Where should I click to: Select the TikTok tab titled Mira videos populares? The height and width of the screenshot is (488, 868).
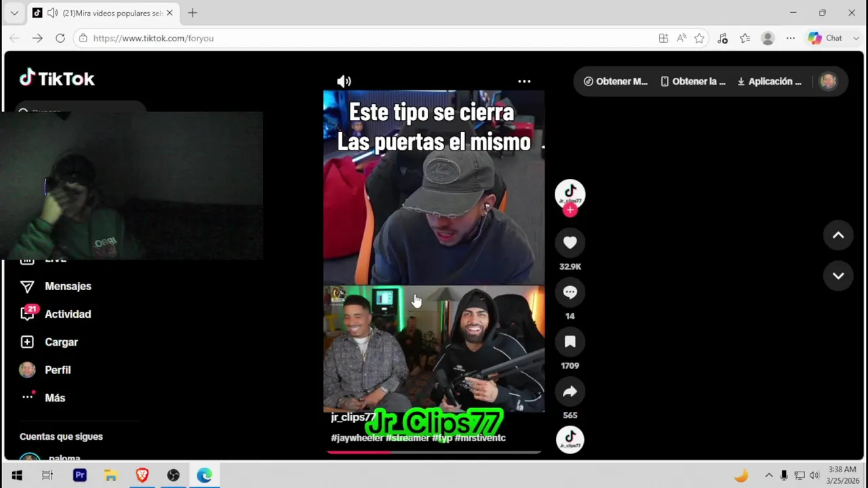pos(103,13)
